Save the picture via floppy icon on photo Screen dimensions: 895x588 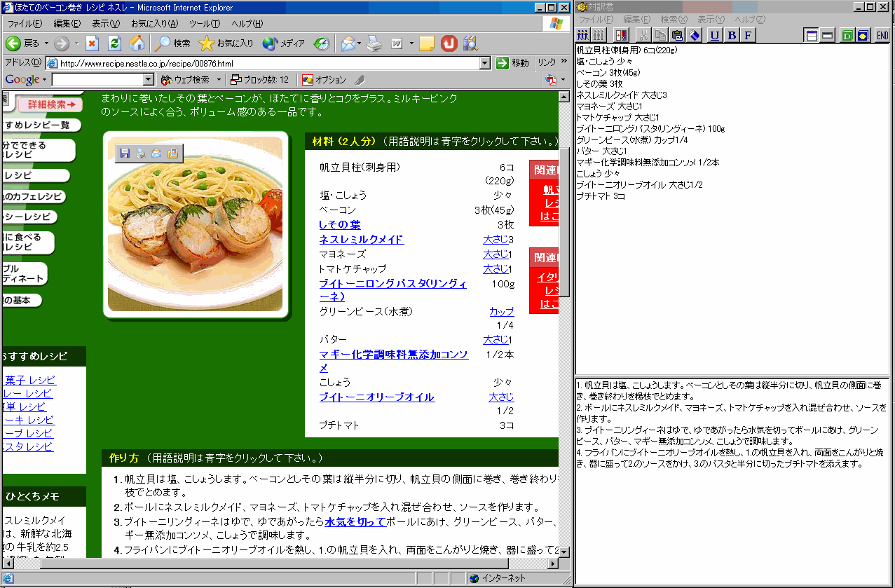click(x=125, y=153)
